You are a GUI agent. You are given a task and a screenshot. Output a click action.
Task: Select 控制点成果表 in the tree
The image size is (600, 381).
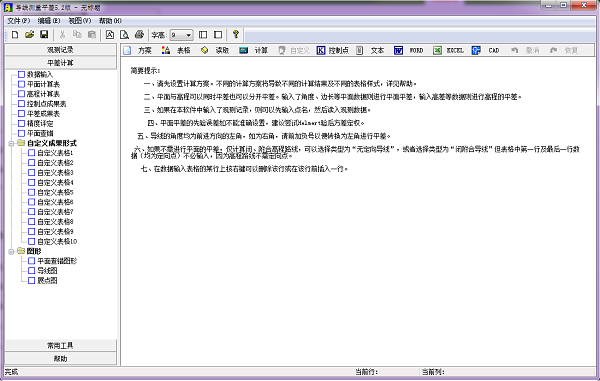(46, 104)
